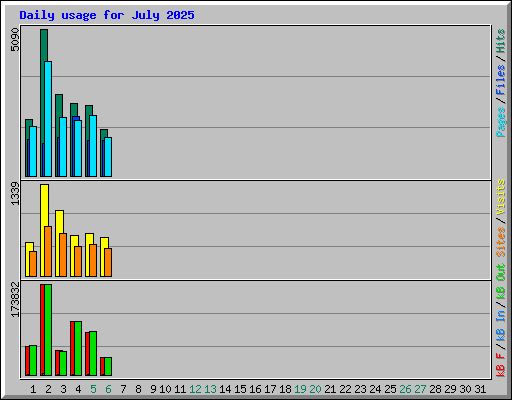Click the Files legend label
512x400 pixels.
click(500, 80)
